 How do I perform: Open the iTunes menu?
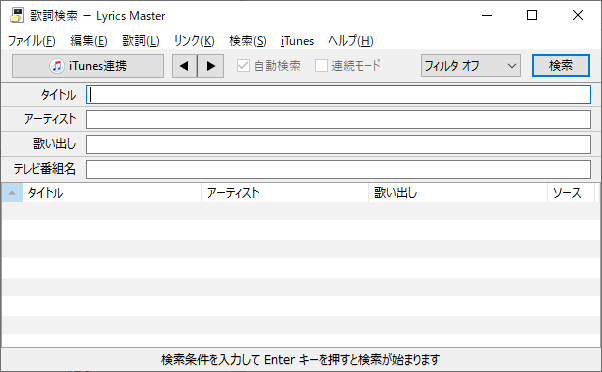point(298,41)
